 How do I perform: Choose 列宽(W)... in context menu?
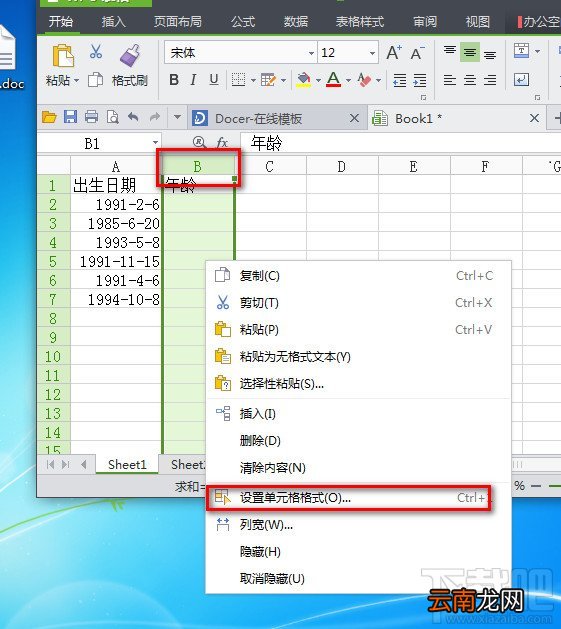coord(358,525)
